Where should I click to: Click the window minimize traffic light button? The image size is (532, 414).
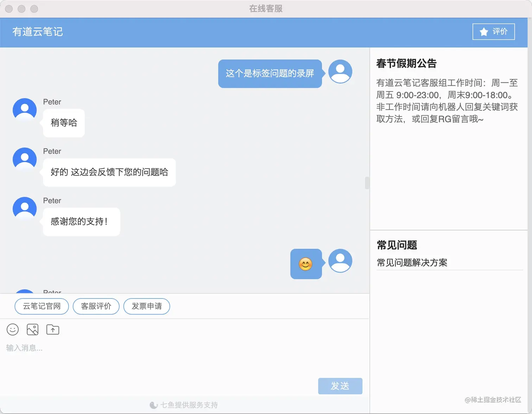click(21, 9)
